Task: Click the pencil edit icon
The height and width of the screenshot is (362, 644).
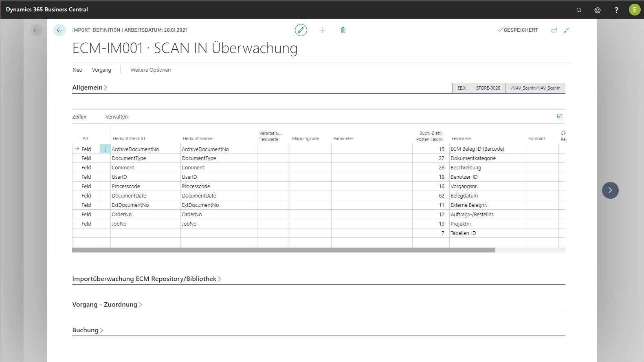Action: coord(301,30)
